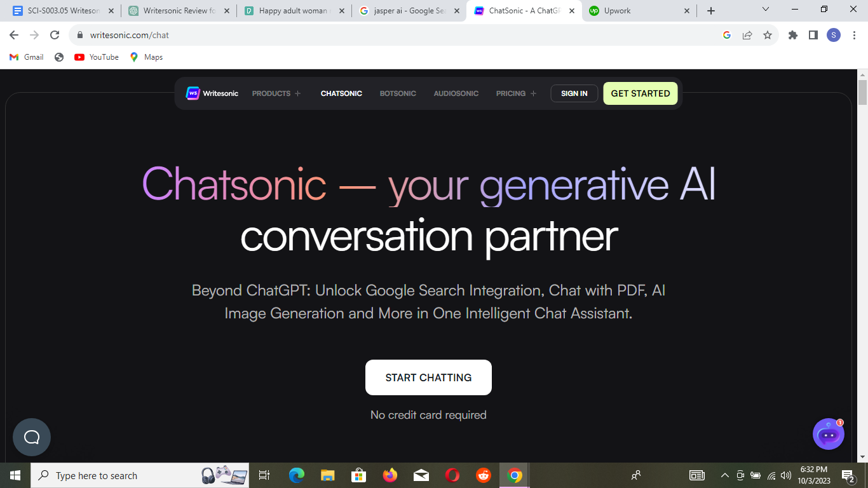The image size is (868, 488).
Task: Open the Reddit icon in the taskbar
Action: (x=482, y=475)
